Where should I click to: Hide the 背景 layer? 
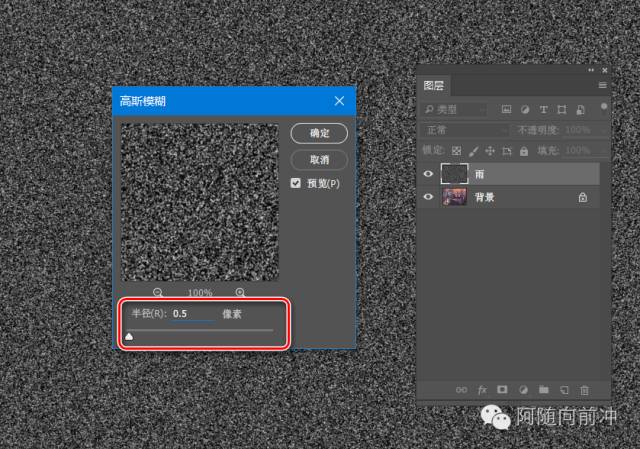[x=429, y=198]
